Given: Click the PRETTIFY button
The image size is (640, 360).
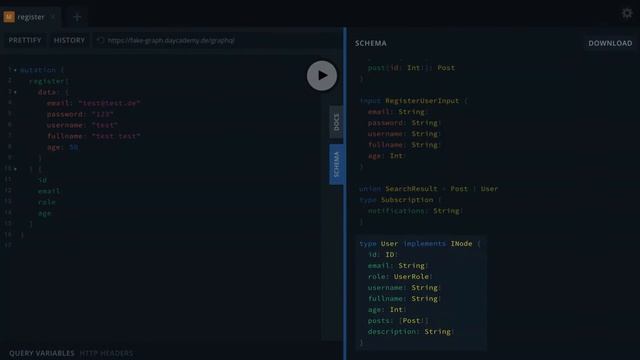Looking at the screenshot, I should pyautogui.click(x=25, y=40).
